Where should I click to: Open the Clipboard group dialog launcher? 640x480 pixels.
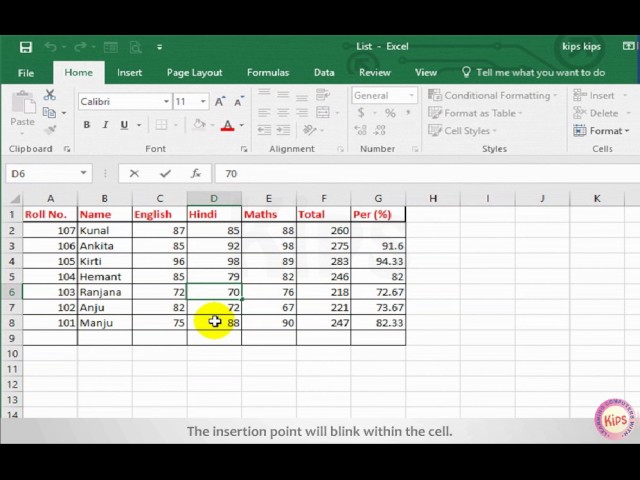pos(67,149)
